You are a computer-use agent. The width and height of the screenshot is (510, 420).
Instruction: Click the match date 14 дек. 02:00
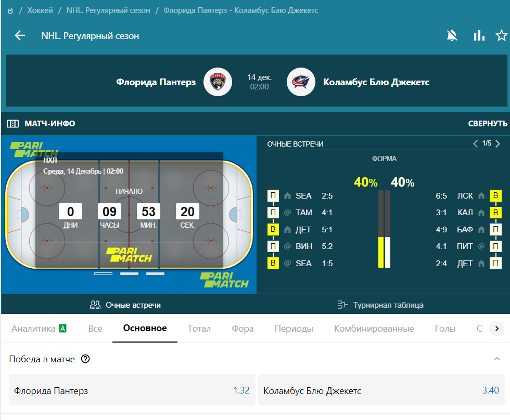point(259,82)
